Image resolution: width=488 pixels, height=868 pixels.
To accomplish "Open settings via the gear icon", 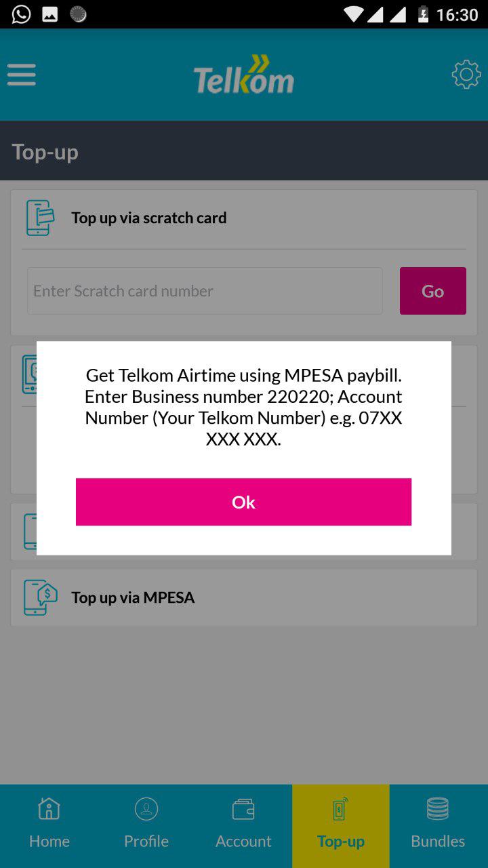I will [466, 75].
